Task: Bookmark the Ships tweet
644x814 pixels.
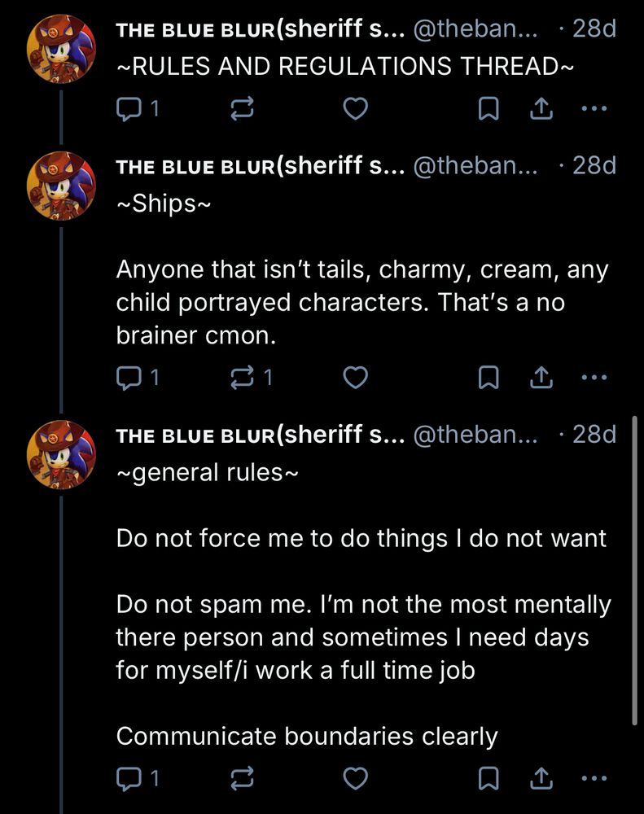Action: click(x=488, y=377)
